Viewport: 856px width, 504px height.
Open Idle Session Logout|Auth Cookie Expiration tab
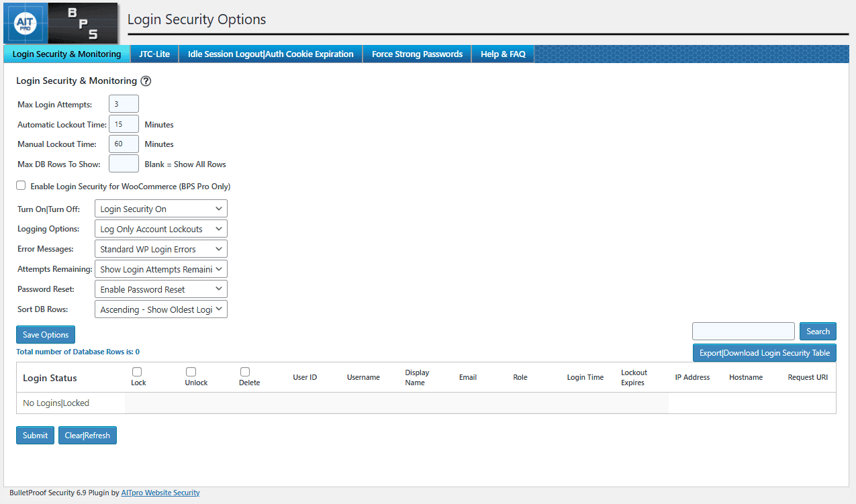tap(271, 54)
